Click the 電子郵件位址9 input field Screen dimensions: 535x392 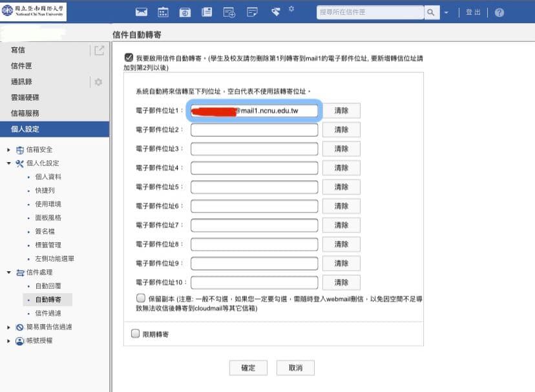[254, 263]
